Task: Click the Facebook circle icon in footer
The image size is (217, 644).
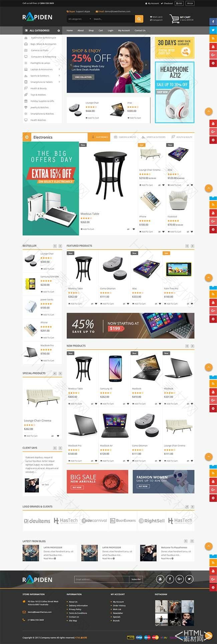Action: (170, 579)
